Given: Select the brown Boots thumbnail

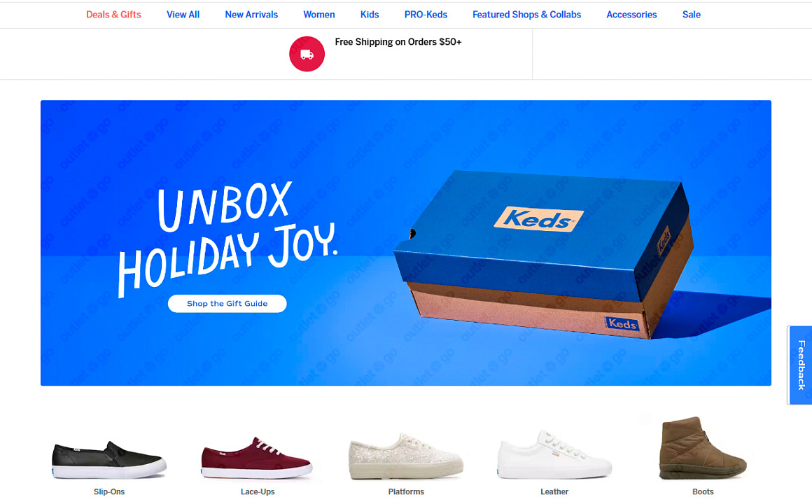Looking at the screenshot, I should tap(703, 449).
